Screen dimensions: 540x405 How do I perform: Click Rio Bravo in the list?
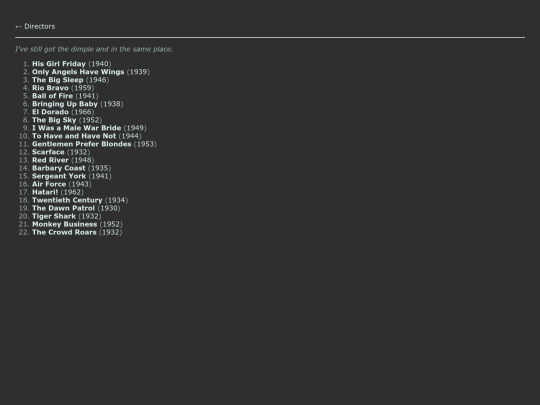[x=50, y=88]
